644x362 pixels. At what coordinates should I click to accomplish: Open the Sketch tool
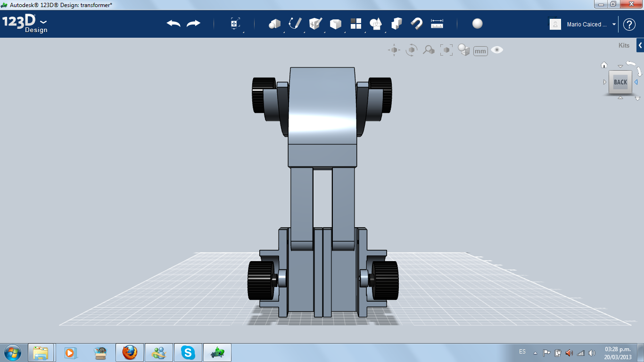click(295, 24)
